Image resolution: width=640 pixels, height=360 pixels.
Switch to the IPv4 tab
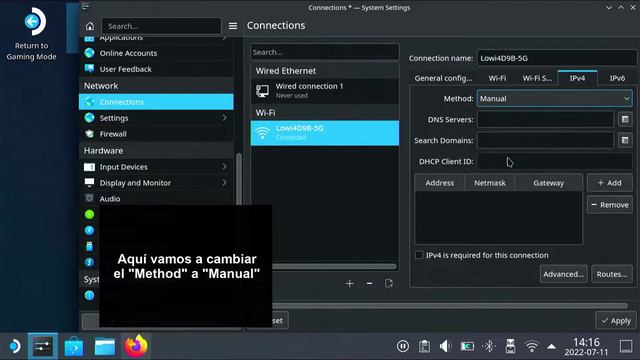coord(577,78)
